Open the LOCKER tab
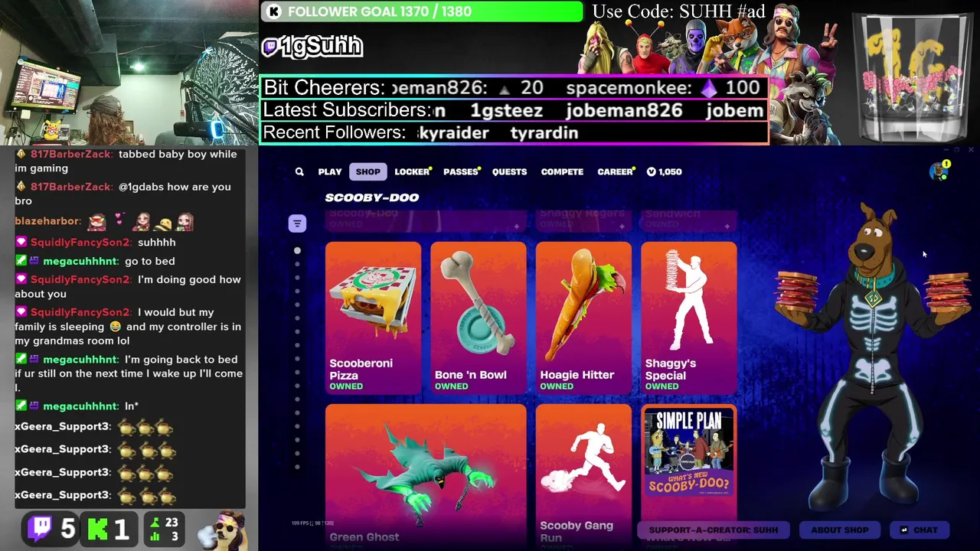980x551 pixels. pyautogui.click(x=412, y=172)
